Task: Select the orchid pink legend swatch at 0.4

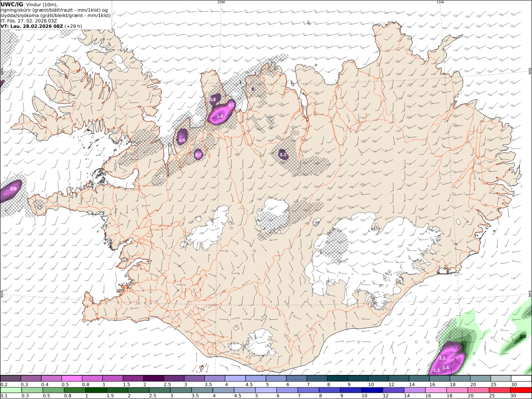Action: point(51,379)
